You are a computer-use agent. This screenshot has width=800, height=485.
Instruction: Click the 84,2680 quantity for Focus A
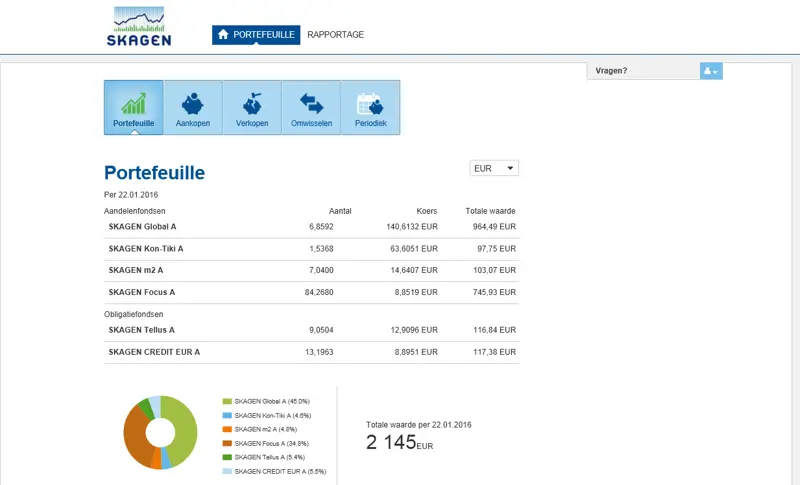click(x=319, y=292)
